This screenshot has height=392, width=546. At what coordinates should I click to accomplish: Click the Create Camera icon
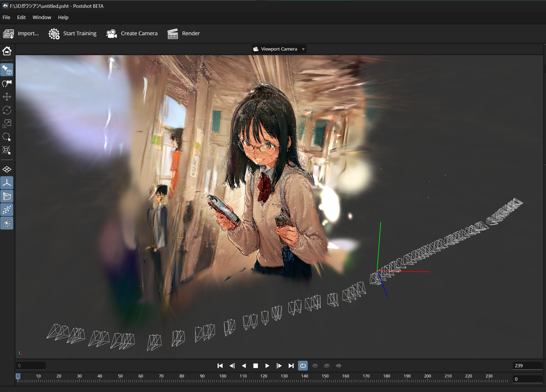click(111, 34)
